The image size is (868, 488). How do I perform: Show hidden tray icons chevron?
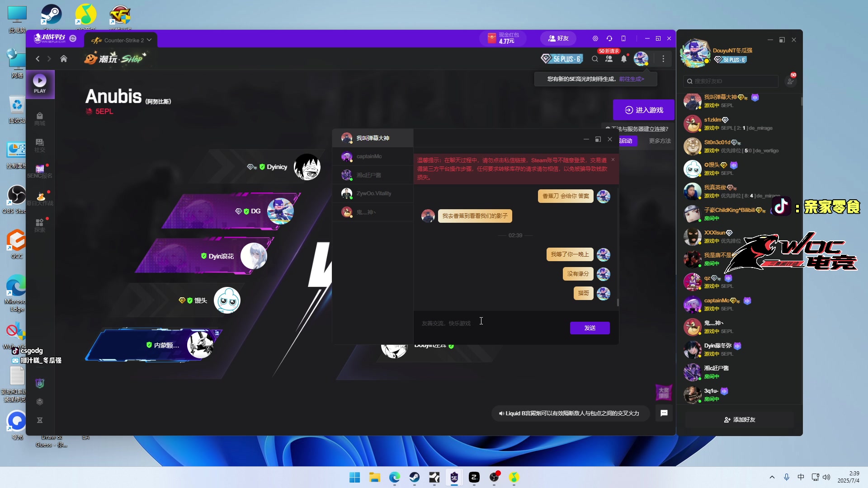tap(772, 477)
